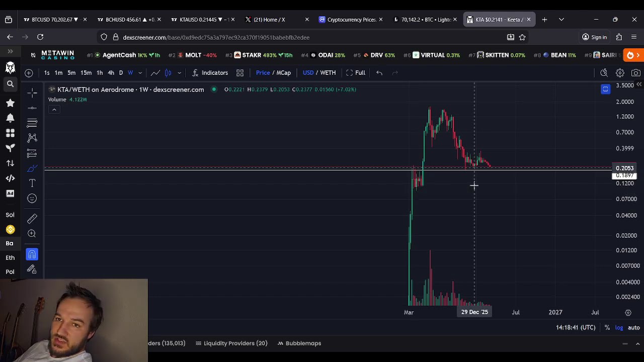
Task: Undo the last chart action
Action: (x=379, y=73)
